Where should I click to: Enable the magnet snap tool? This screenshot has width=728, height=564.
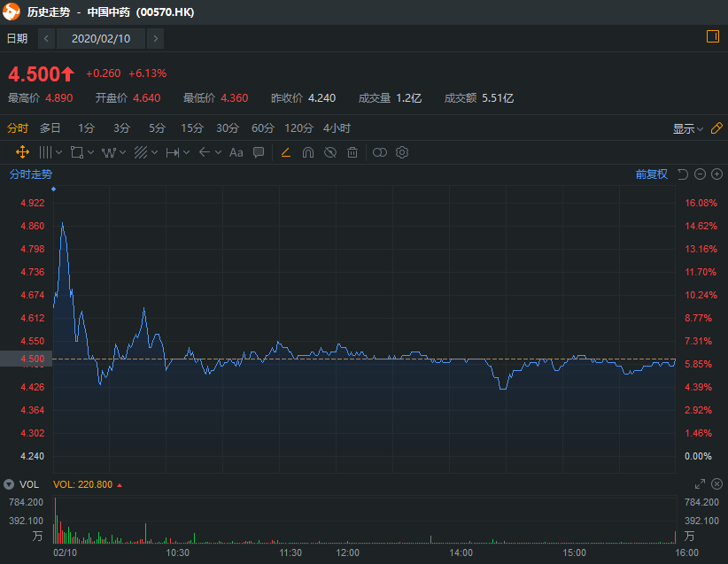[x=308, y=152]
